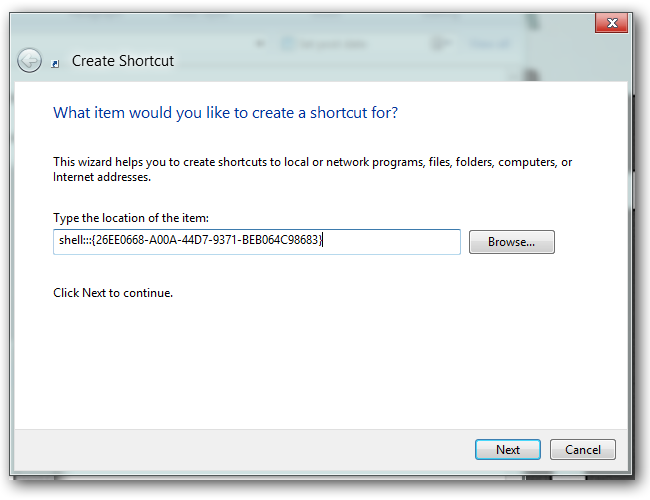This screenshot has height=500, width=650.
Task: Cancel the shortcut creation wizard
Action: [582, 450]
